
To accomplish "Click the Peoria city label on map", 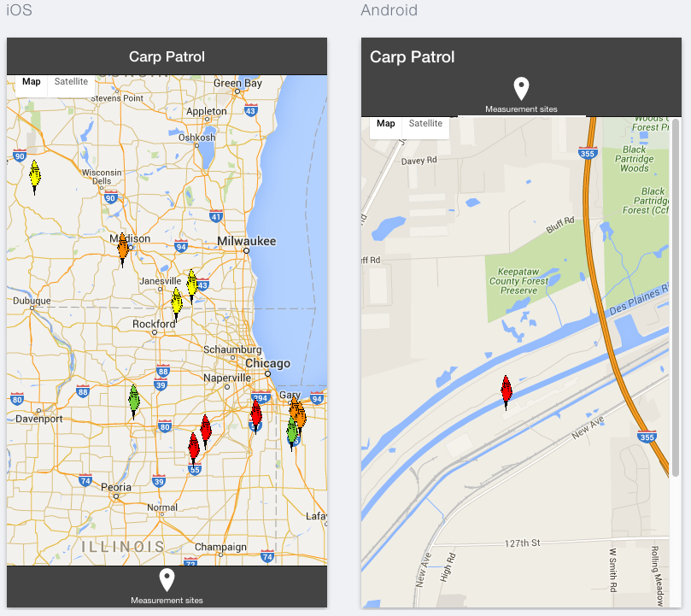I will click(x=116, y=487).
